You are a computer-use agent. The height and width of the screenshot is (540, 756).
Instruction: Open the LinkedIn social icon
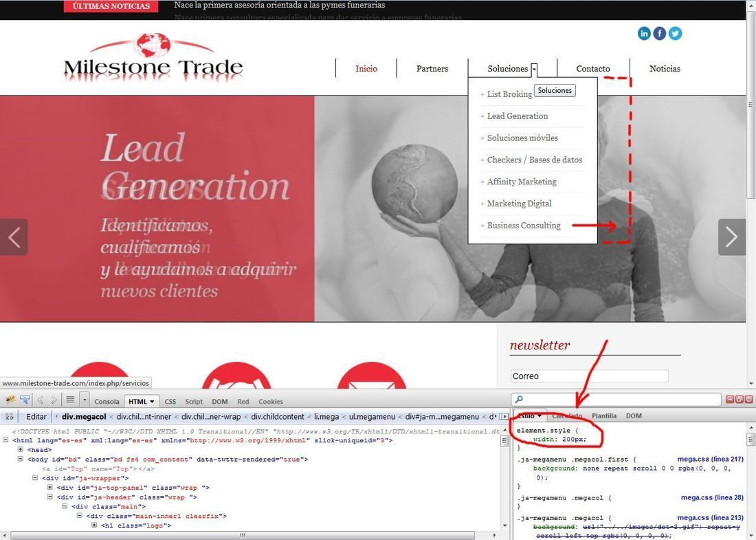[x=644, y=33]
